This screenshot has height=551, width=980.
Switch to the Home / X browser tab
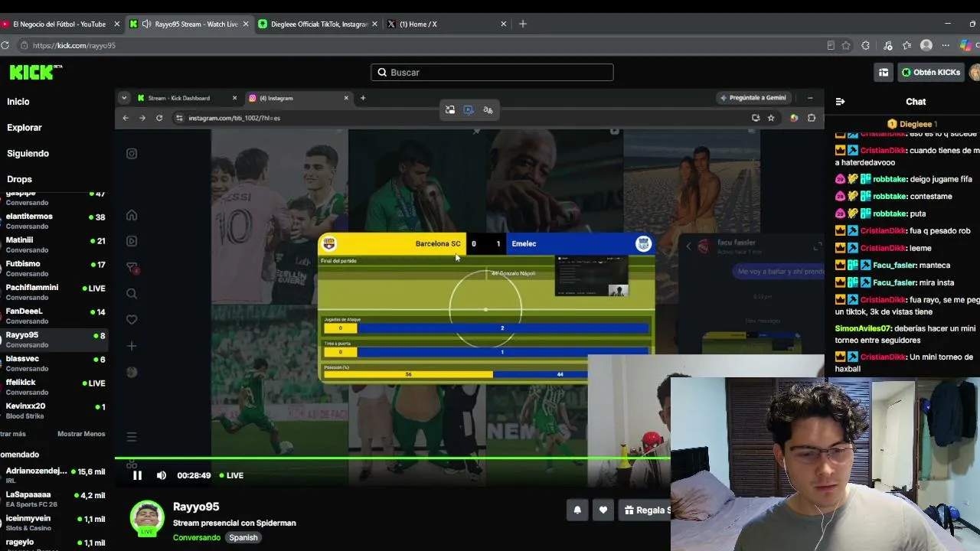(446, 24)
